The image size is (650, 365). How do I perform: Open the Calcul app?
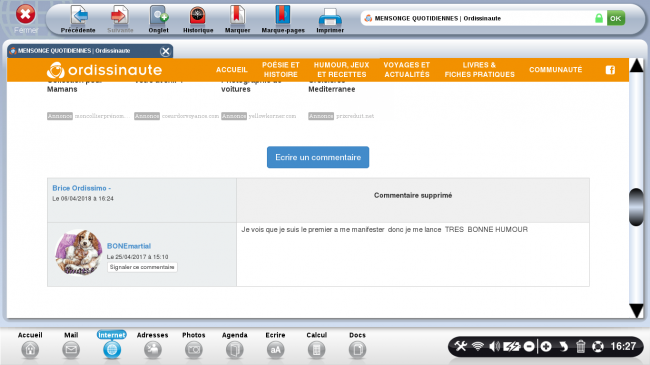coord(316,345)
